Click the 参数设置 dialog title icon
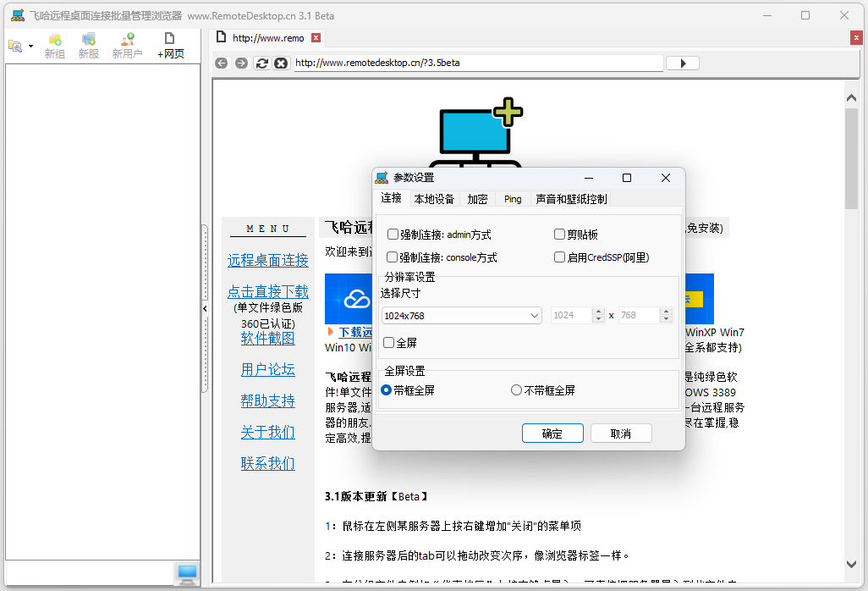The width and height of the screenshot is (868, 591). pyautogui.click(x=382, y=178)
